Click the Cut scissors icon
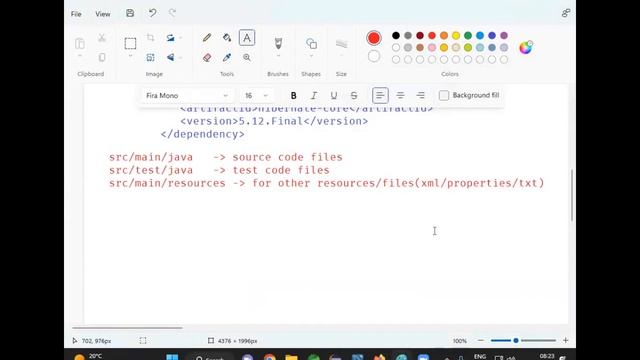 tap(102, 38)
